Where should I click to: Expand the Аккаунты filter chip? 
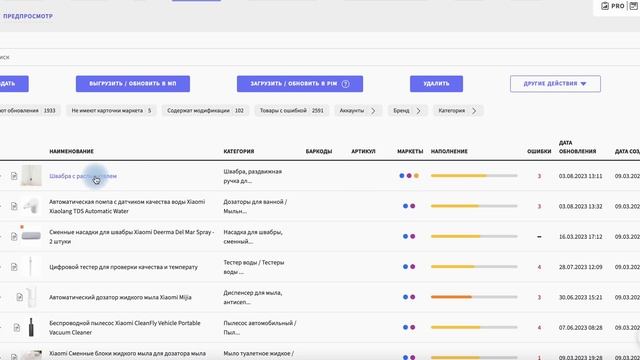tap(358, 111)
